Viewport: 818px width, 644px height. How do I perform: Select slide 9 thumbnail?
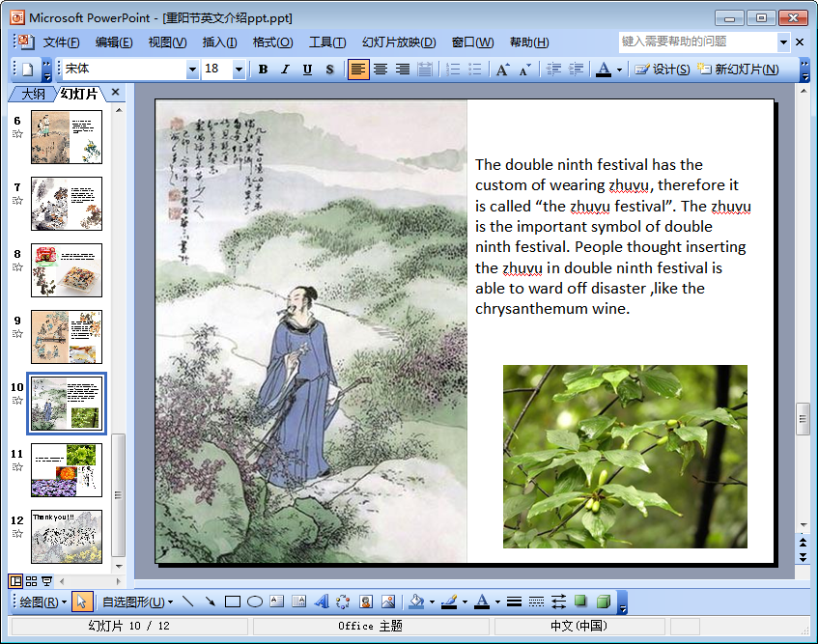pyautogui.click(x=67, y=337)
